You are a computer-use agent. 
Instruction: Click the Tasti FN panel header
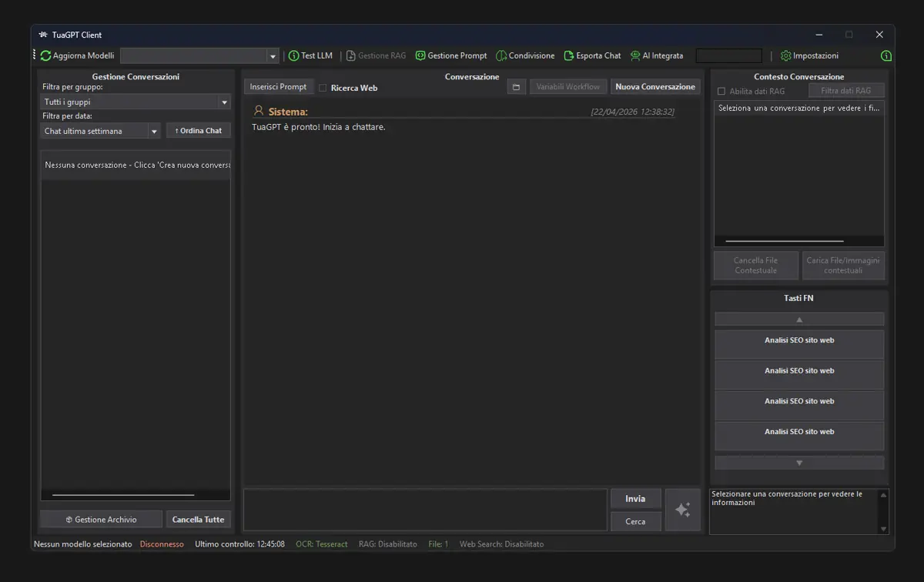tap(798, 298)
